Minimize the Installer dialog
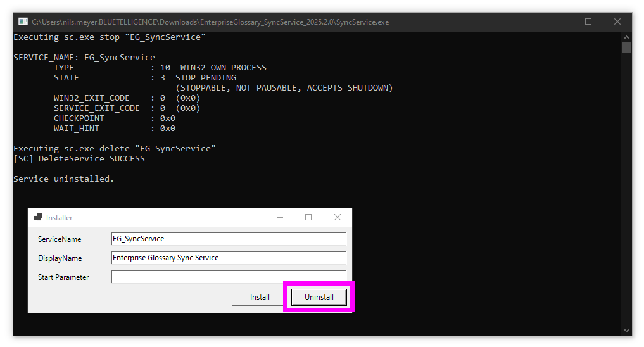The width and height of the screenshot is (644, 347). (x=279, y=217)
